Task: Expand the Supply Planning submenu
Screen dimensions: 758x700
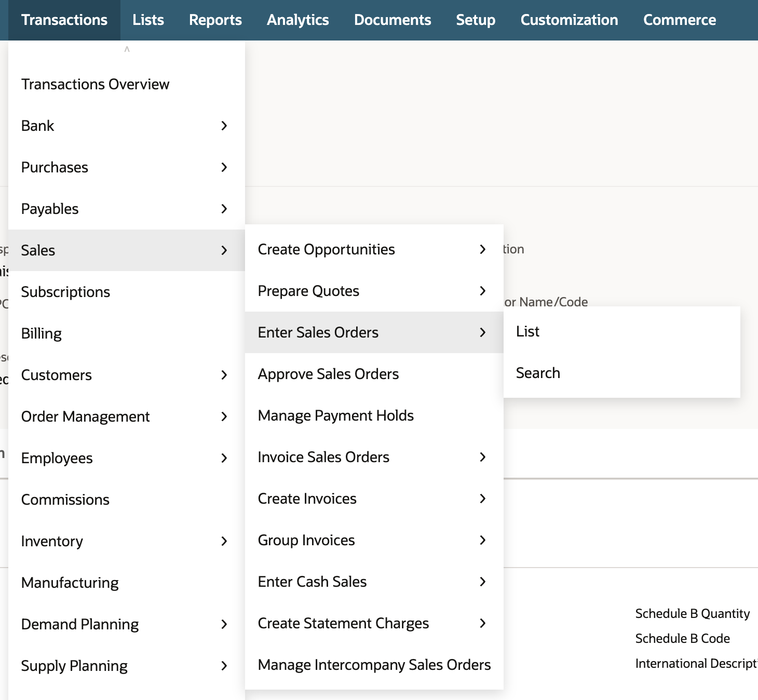Action: pos(127,666)
